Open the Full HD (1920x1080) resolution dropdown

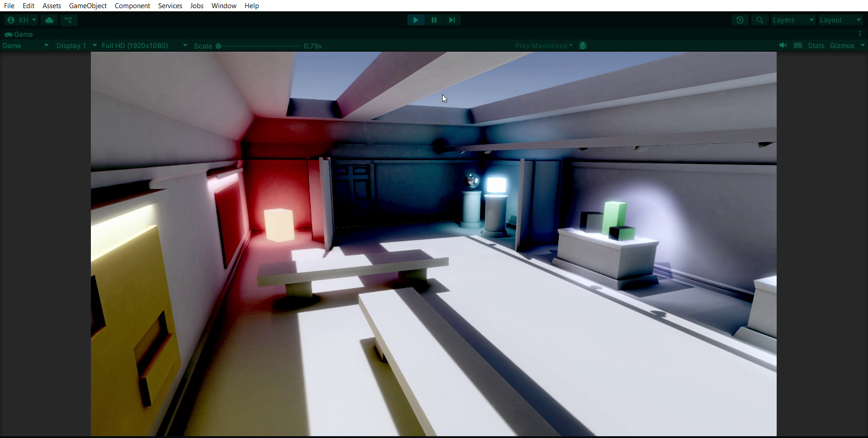coord(144,46)
